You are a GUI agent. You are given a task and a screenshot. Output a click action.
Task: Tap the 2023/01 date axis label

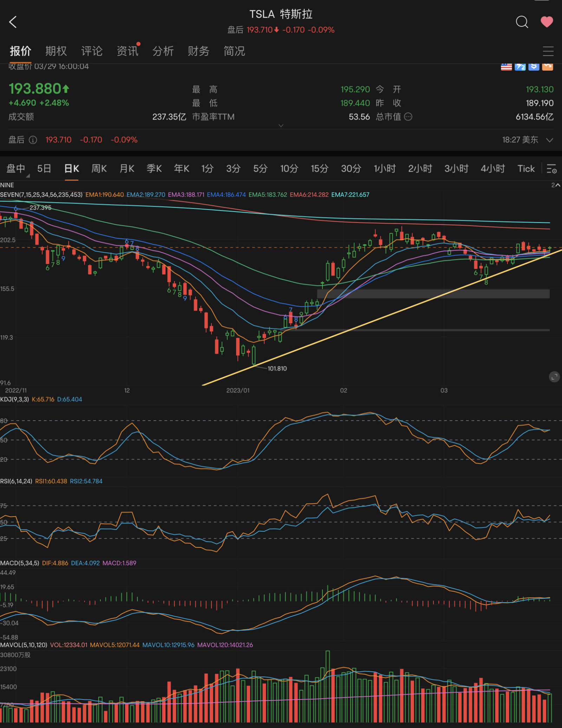[x=238, y=390]
